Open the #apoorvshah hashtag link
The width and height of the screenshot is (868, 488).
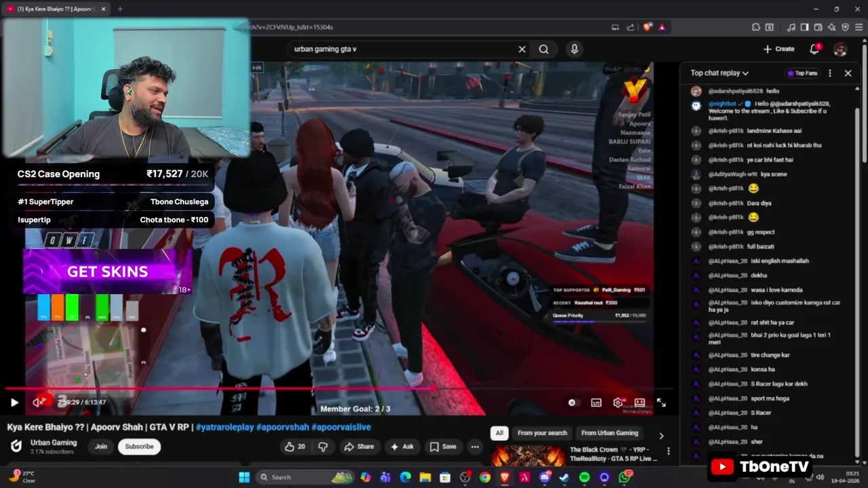point(282,427)
